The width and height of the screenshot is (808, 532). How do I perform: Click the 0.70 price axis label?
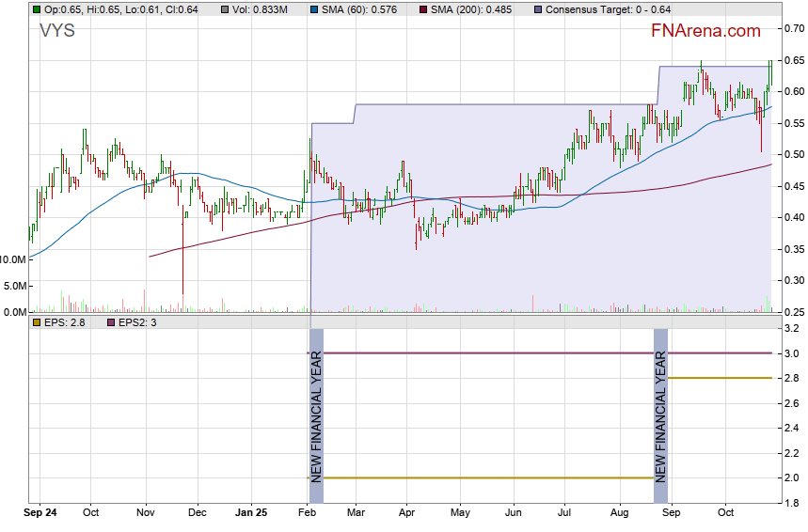pos(794,29)
